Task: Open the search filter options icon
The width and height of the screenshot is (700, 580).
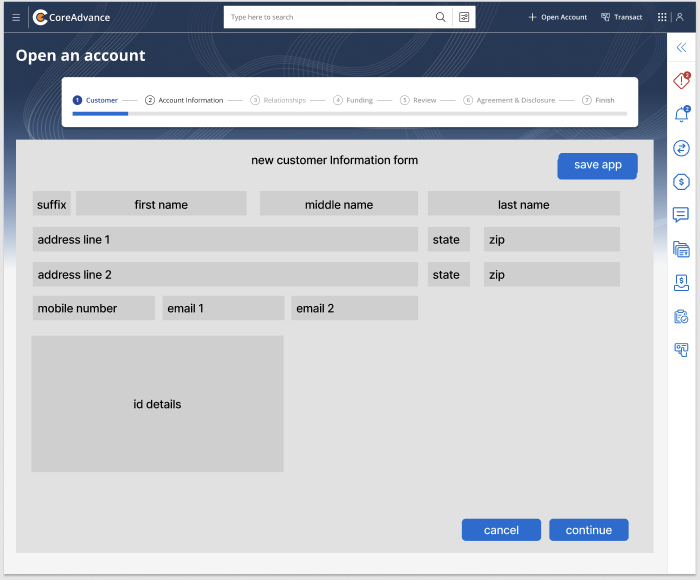Action: [x=464, y=17]
